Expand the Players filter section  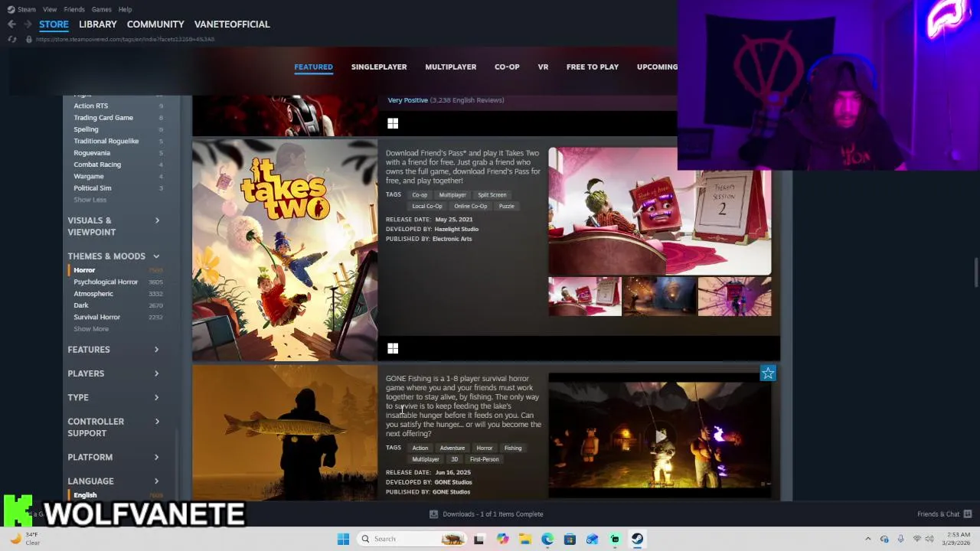coord(114,373)
